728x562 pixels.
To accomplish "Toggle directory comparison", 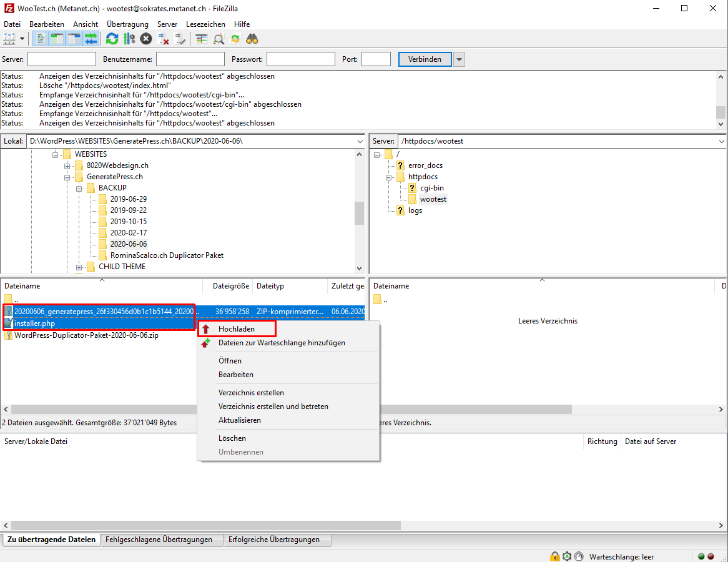I will point(219,39).
